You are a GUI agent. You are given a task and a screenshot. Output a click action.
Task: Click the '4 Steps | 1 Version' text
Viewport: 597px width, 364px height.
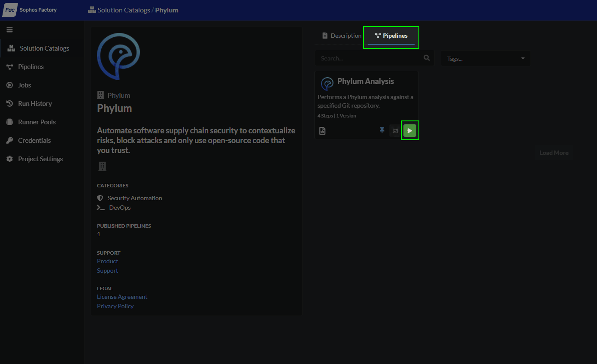point(336,116)
